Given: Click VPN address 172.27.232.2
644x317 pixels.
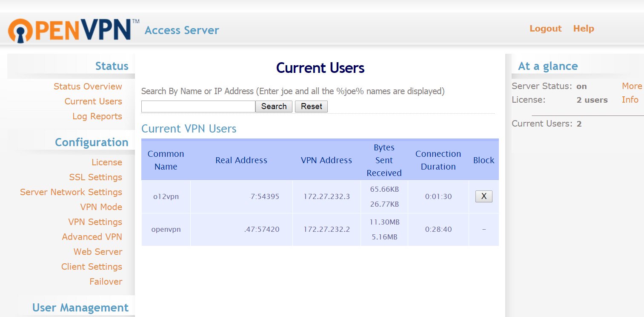Looking at the screenshot, I should pyautogui.click(x=326, y=229).
